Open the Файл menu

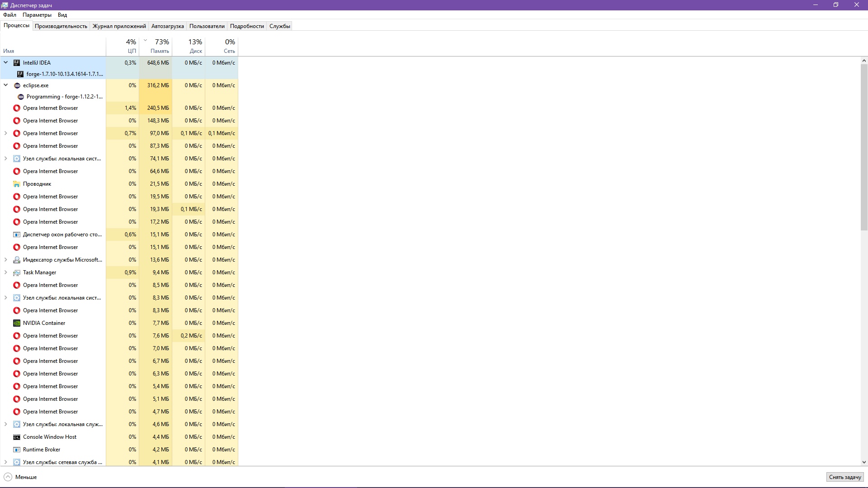(x=9, y=15)
